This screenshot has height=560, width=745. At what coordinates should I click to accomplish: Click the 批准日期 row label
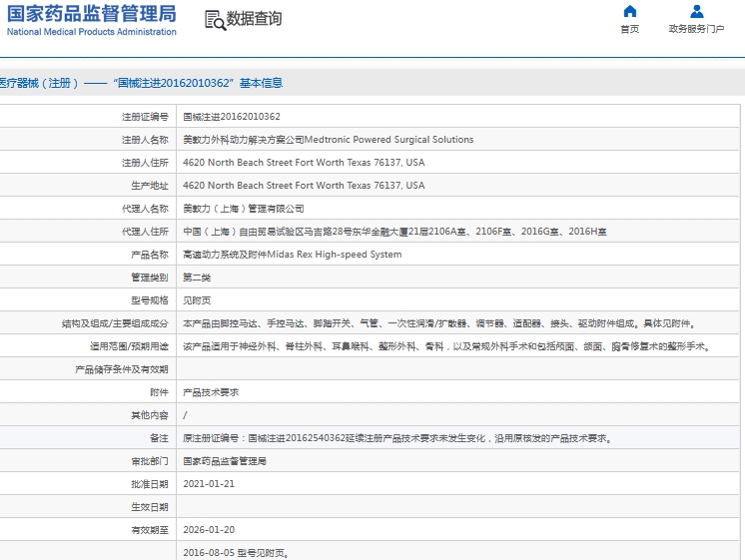click(x=150, y=484)
